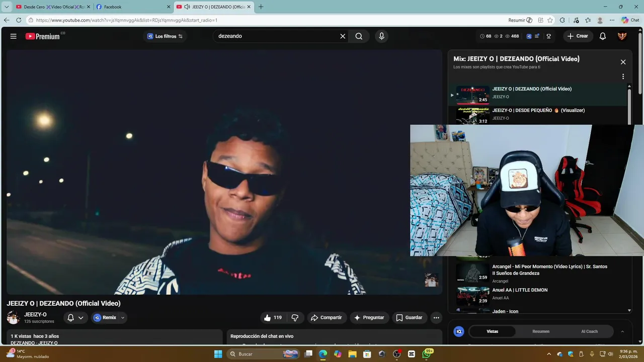Open File Explorer from the taskbar
Viewport: 644px width, 362px height.
tap(352, 354)
